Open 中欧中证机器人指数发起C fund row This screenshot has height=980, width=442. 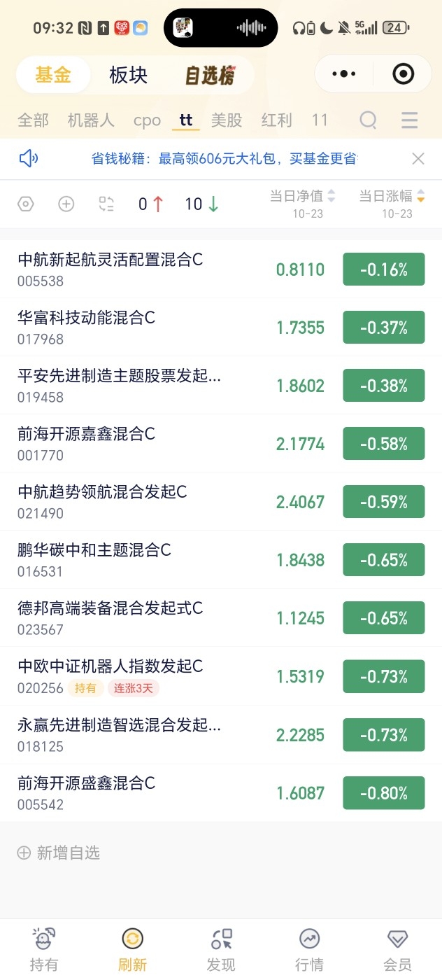tap(221, 676)
